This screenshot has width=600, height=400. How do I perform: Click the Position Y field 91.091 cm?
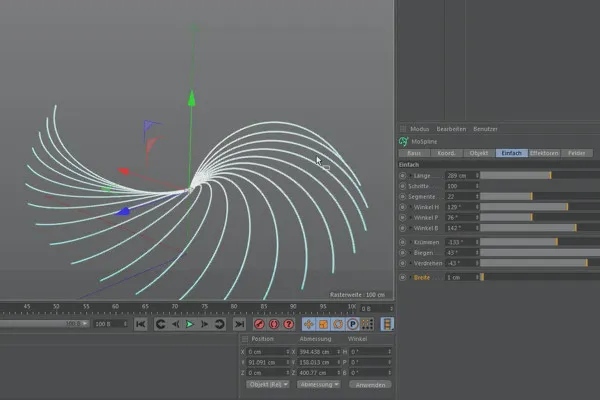point(268,362)
